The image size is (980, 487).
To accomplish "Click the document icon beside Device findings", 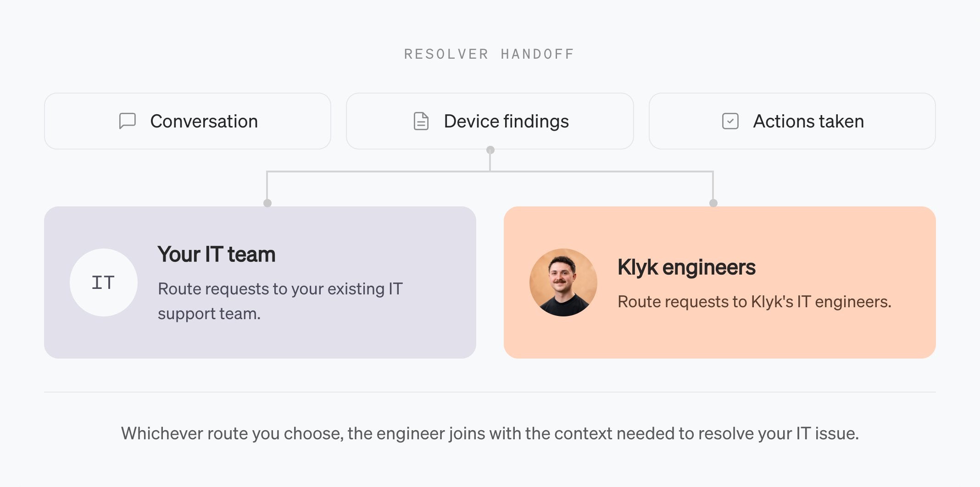I will pyautogui.click(x=421, y=121).
